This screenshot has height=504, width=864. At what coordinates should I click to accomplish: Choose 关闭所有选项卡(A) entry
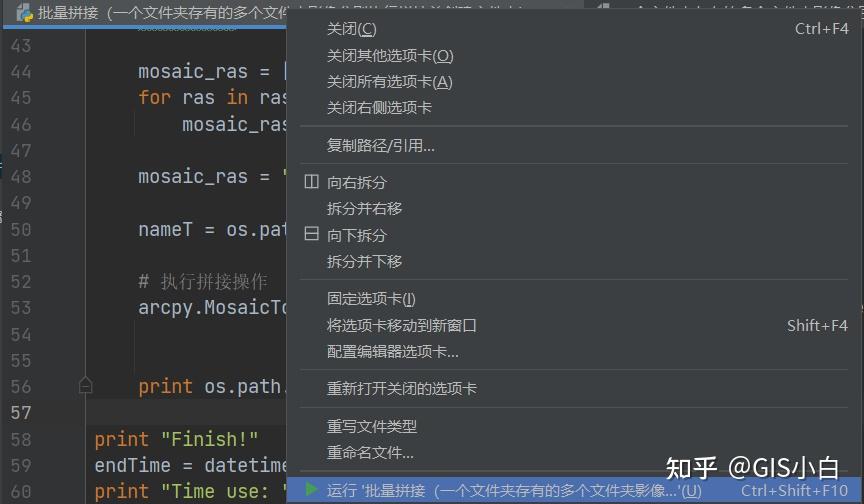click(x=574, y=82)
